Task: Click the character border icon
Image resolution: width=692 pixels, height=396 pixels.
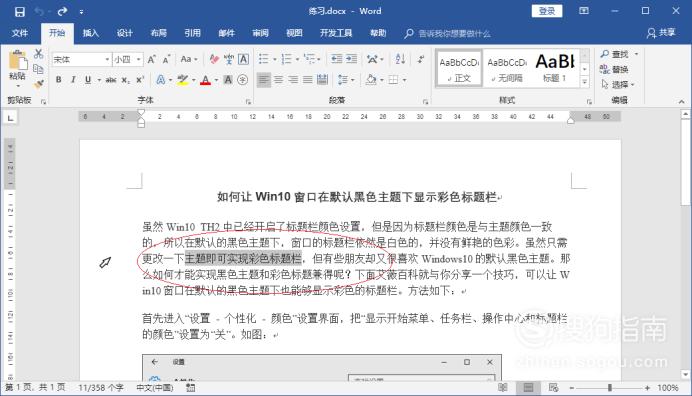Action: tap(243, 59)
